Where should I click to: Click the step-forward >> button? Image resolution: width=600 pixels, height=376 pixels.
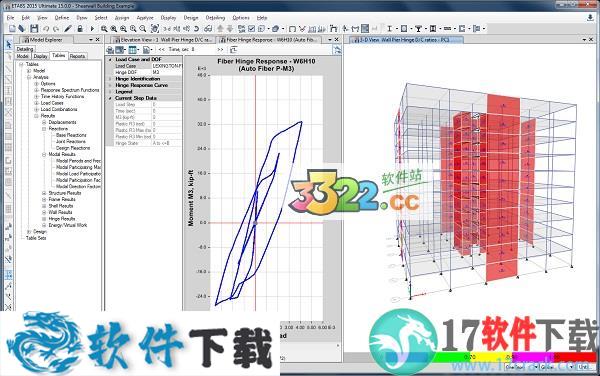[x=220, y=50]
